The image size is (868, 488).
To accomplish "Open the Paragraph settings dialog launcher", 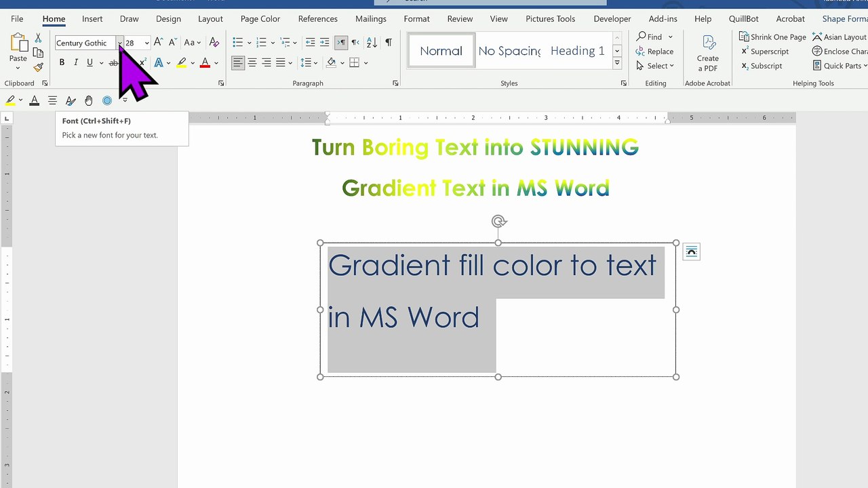I will (395, 83).
